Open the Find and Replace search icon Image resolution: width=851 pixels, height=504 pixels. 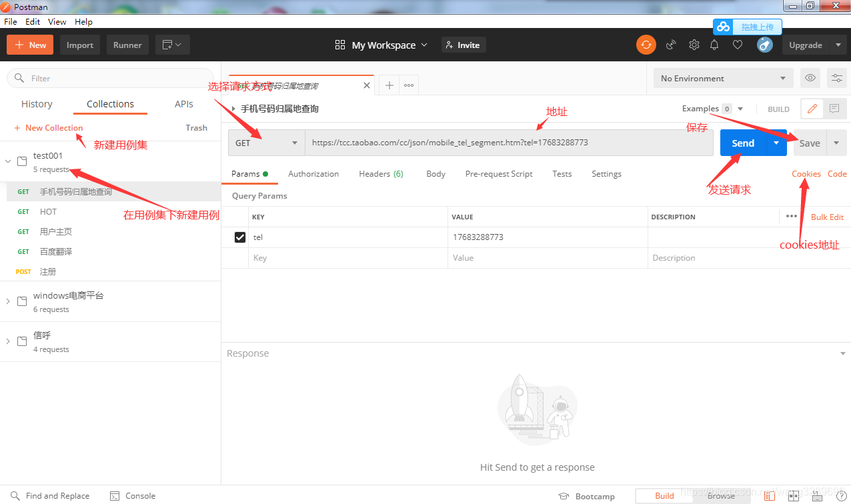15,496
